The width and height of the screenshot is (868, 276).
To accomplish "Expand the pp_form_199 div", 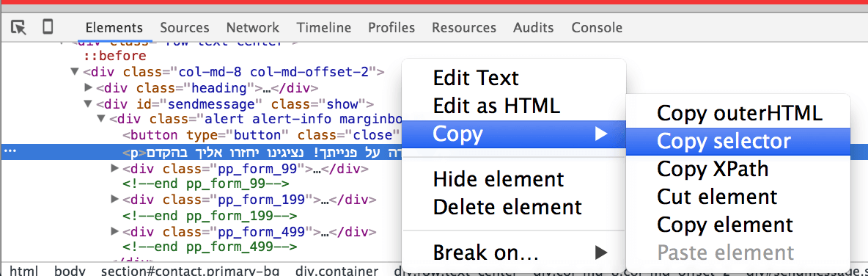I will (115, 199).
